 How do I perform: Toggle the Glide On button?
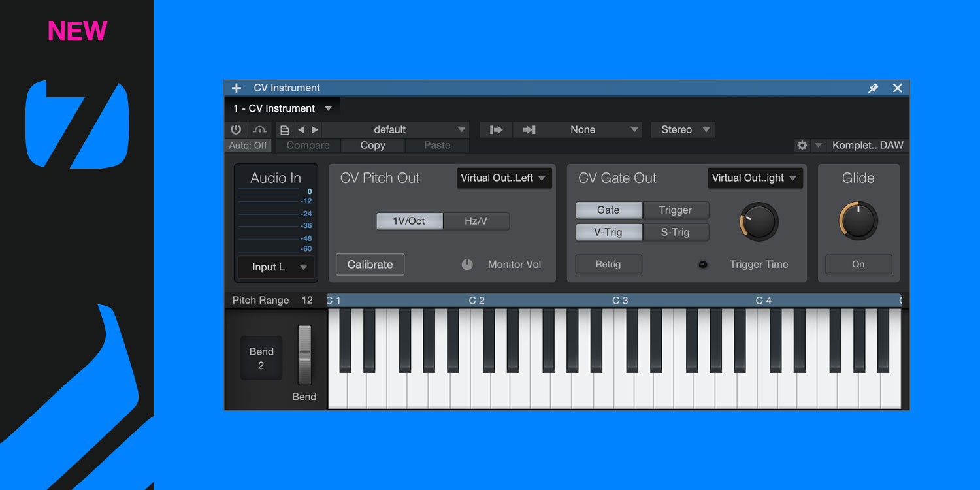pyautogui.click(x=858, y=265)
